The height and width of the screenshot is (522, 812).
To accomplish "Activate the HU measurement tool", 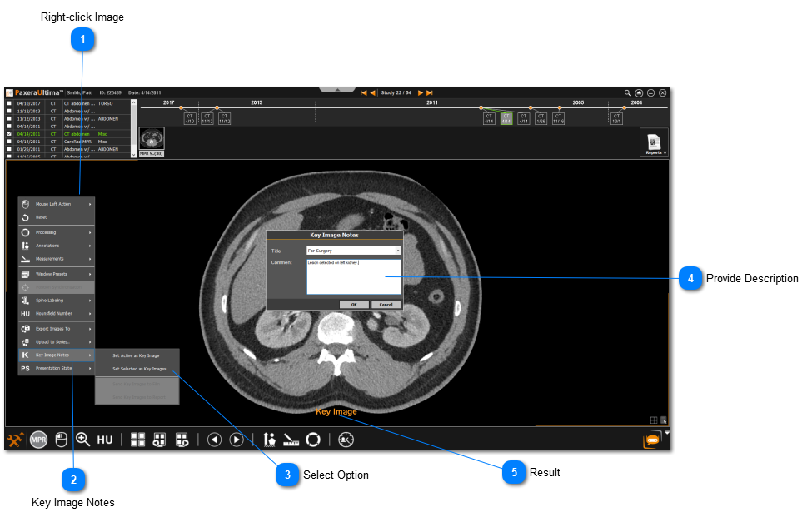I will click(x=105, y=440).
